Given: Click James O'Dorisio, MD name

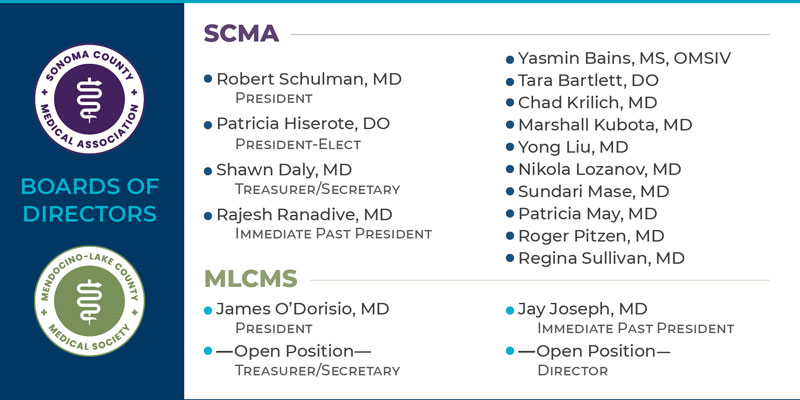Looking at the screenshot, I should click(x=302, y=309).
